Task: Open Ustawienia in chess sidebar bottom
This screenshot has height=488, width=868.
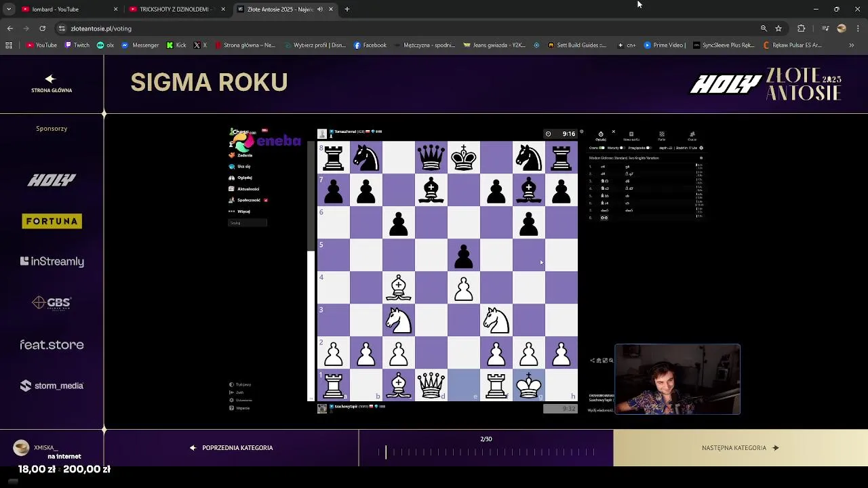Action: coord(241,400)
